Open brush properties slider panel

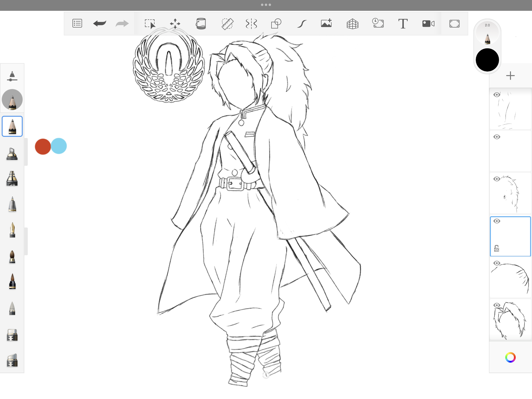12,76
